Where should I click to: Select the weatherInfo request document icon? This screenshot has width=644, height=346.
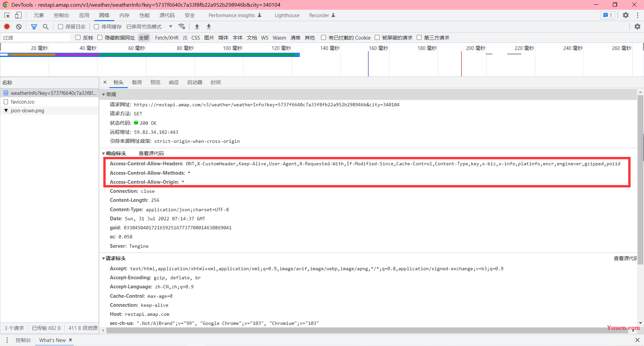[6, 93]
